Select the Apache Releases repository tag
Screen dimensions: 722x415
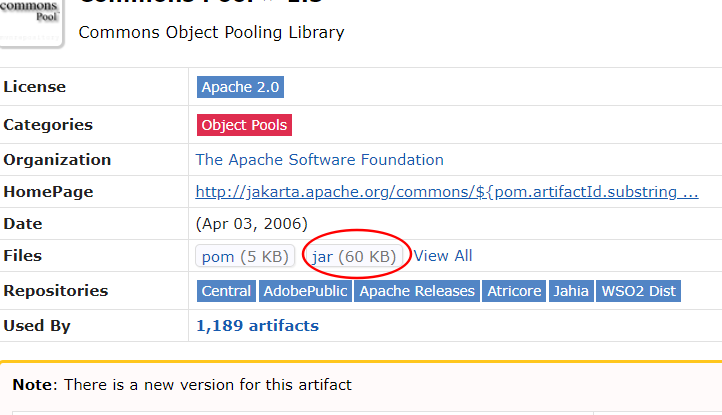click(417, 291)
